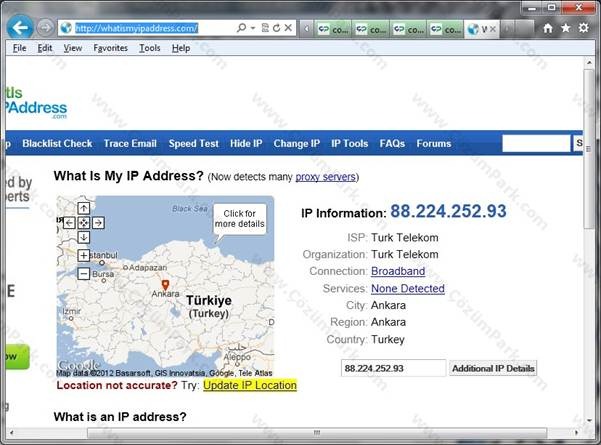
Task: Pan the map down with the arrow
Action: tap(84, 237)
